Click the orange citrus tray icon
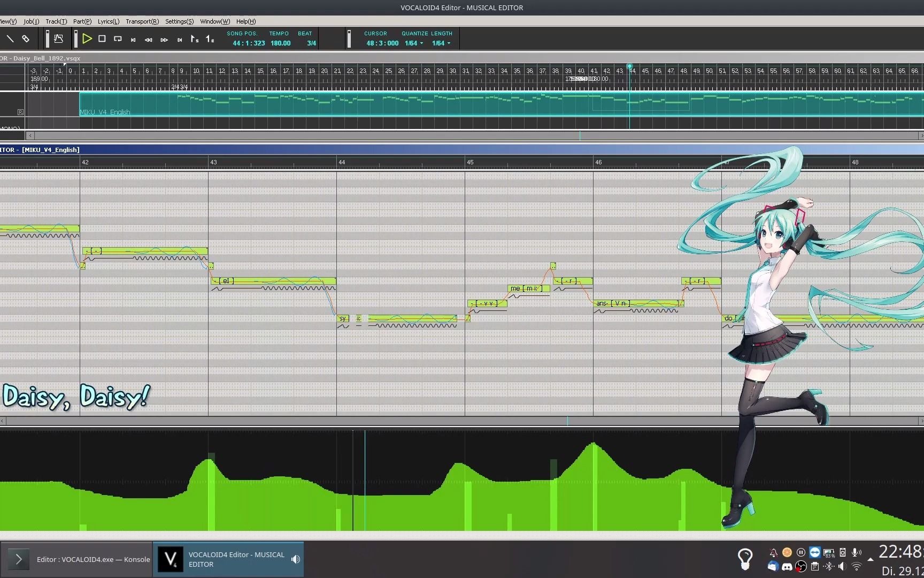Screen dimensions: 924x578 787,552
